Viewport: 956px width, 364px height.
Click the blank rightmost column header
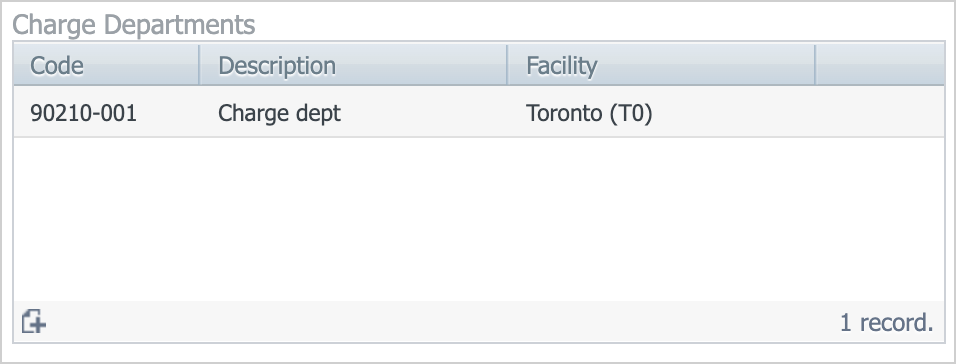[880, 65]
